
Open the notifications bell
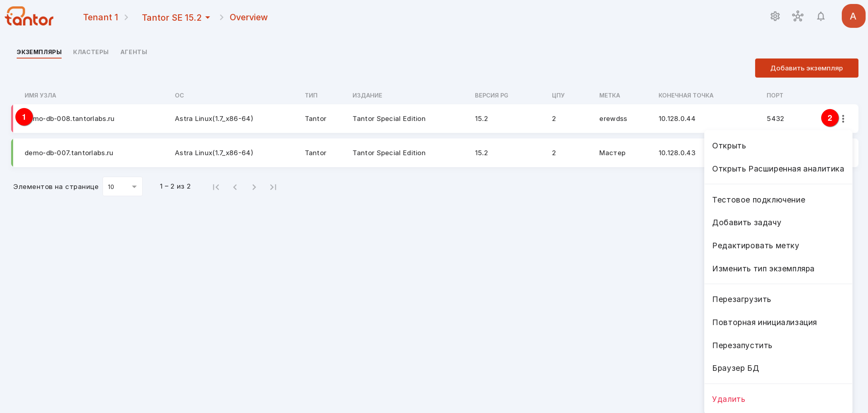click(x=821, y=16)
